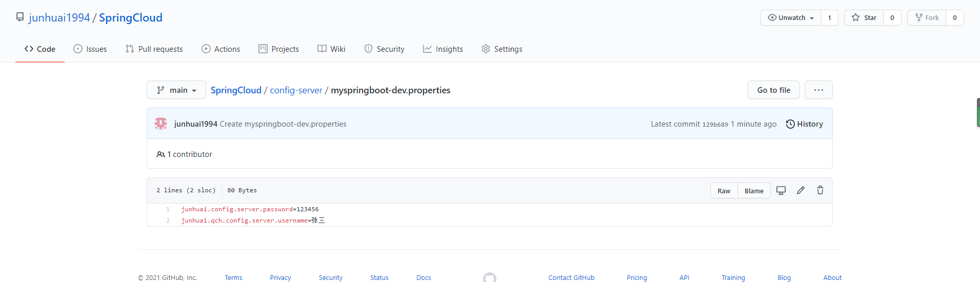Viewport: 980px width, 282px height.
Task: Click the desktop open icon
Action: pos(781,190)
